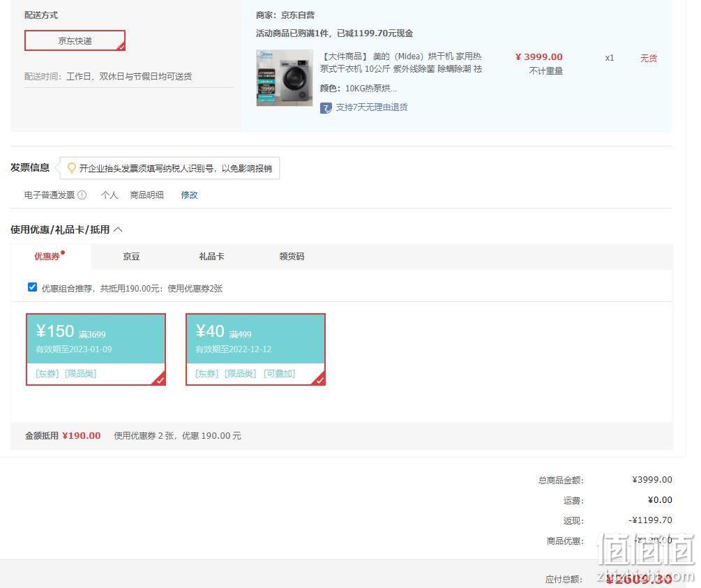The height and width of the screenshot is (588, 701).
Task: Switch to the 礼品卡 tab
Action: [211, 256]
